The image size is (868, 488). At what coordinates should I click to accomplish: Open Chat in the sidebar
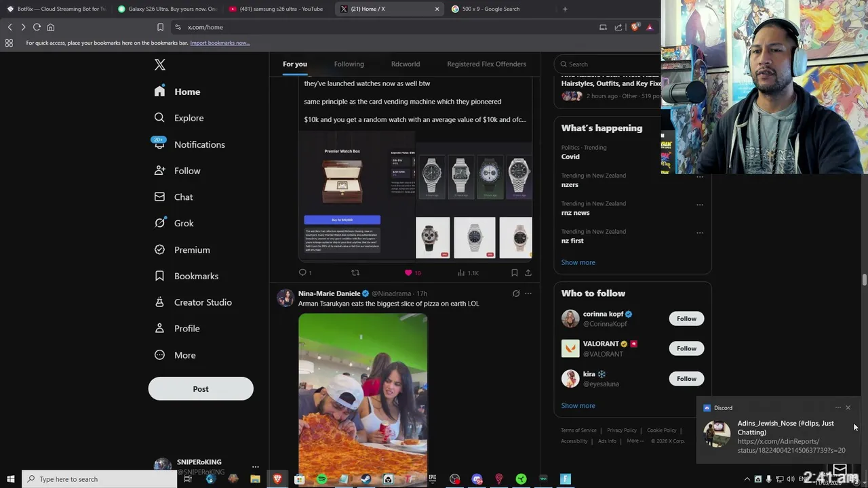click(x=174, y=197)
